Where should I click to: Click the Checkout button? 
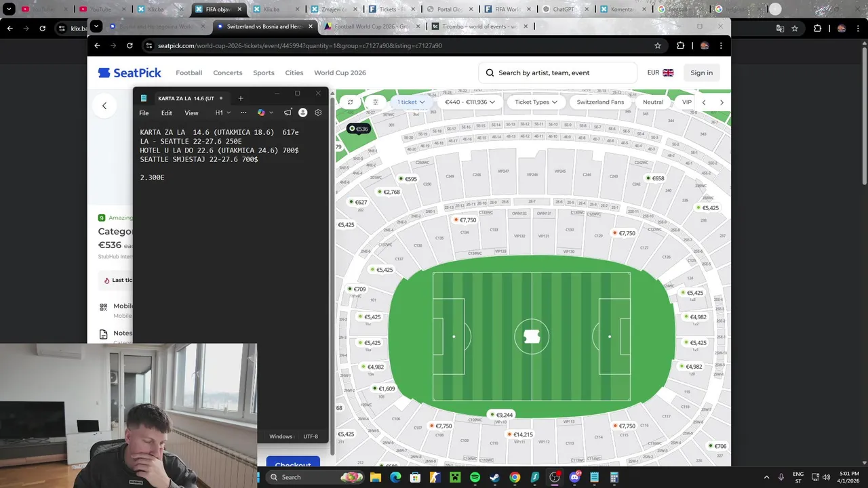[x=293, y=464]
